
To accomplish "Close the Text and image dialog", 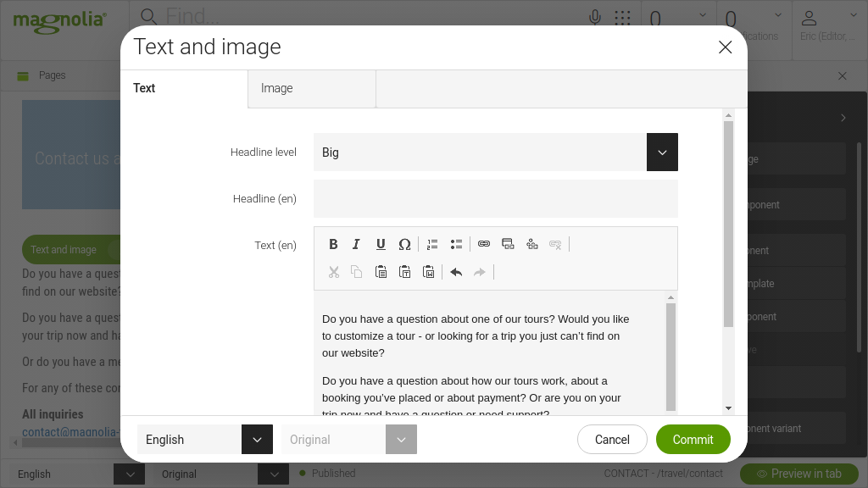I will click(726, 47).
